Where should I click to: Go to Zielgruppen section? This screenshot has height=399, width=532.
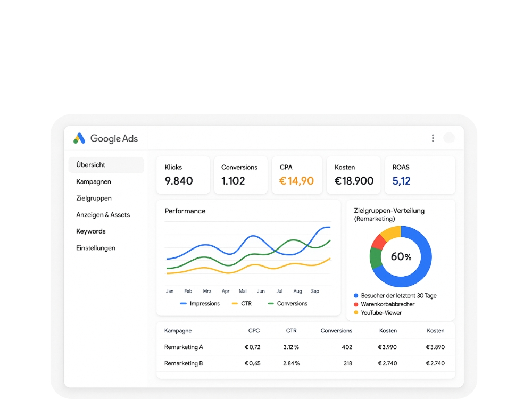94,198
